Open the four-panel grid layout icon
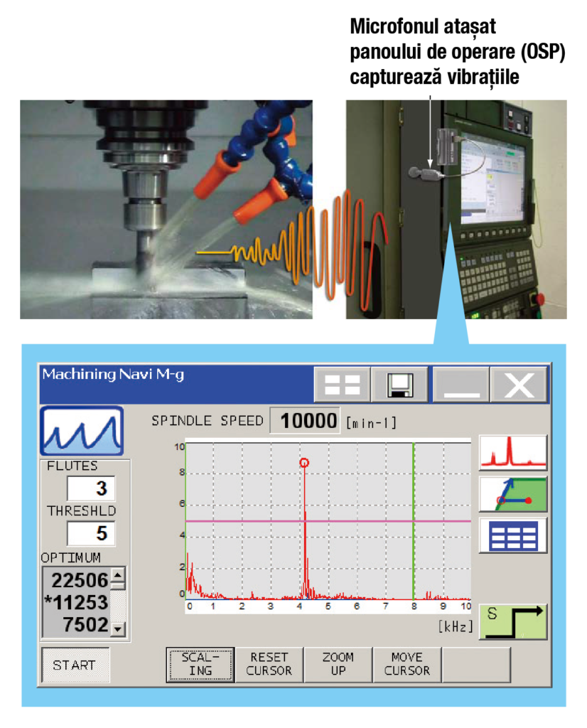Screen dimensions: 587x728 (343, 385)
